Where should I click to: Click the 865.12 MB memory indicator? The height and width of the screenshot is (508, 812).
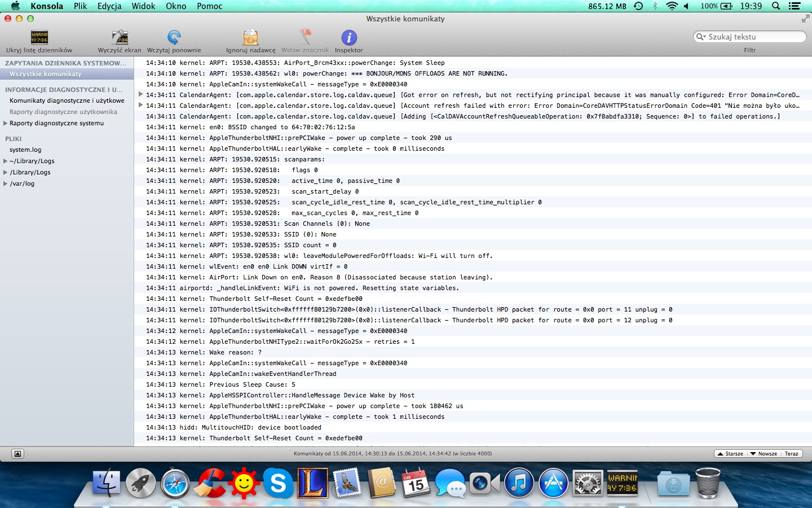coord(607,6)
